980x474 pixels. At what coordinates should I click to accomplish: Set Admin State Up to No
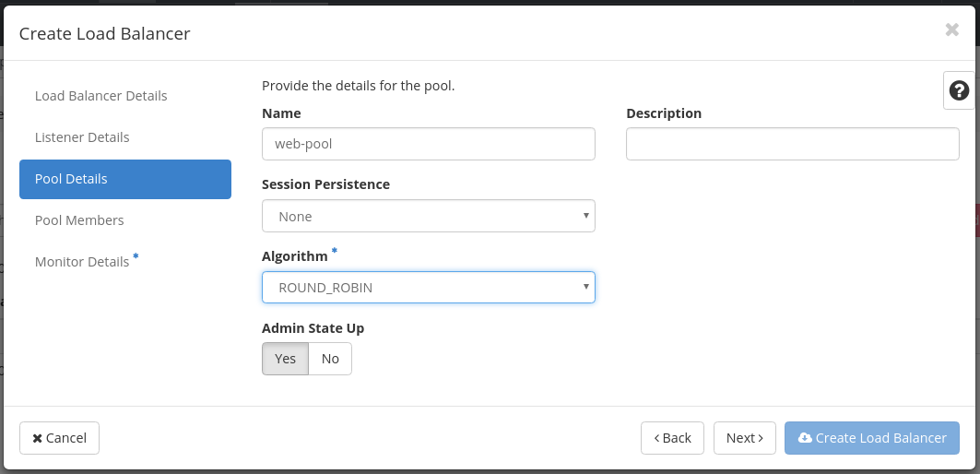tap(330, 359)
